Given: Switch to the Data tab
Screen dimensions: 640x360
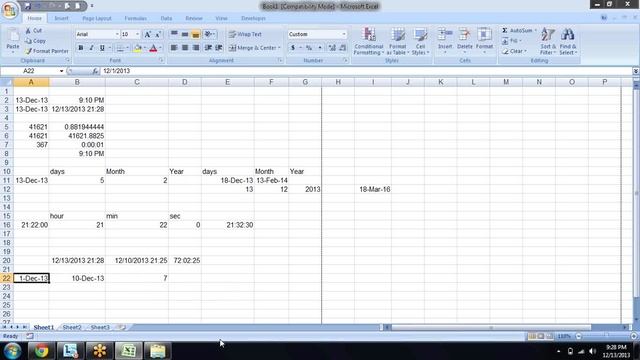Looking at the screenshot, I should pos(166,18).
